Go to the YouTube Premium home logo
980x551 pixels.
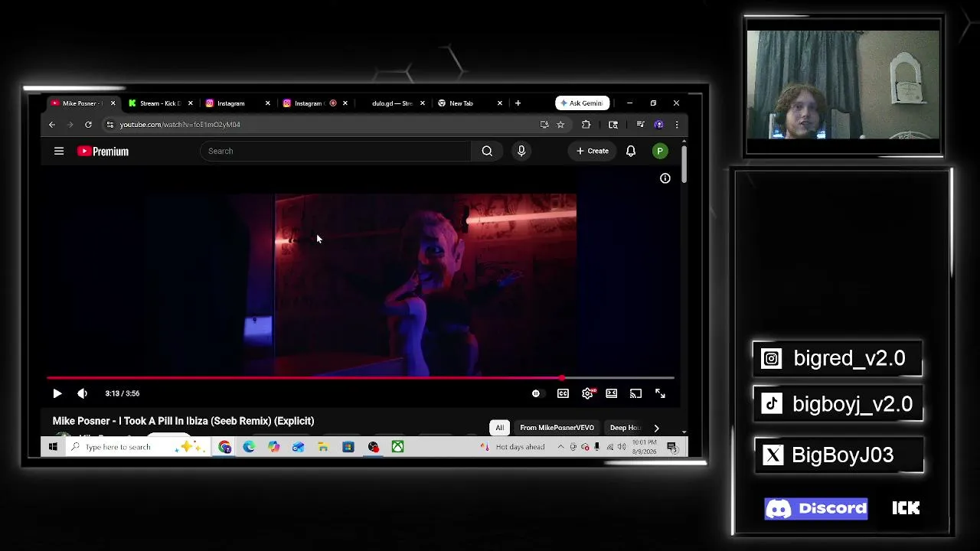click(x=103, y=152)
